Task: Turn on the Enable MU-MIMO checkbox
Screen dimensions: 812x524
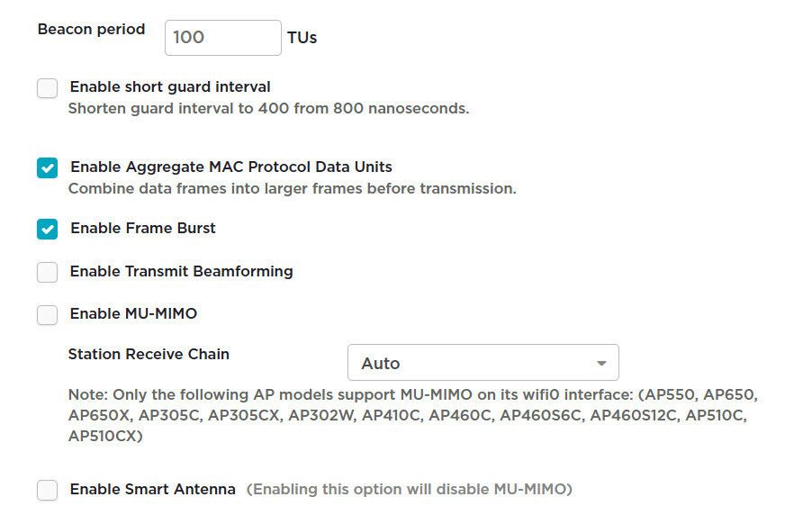Action: [x=47, y=314]
